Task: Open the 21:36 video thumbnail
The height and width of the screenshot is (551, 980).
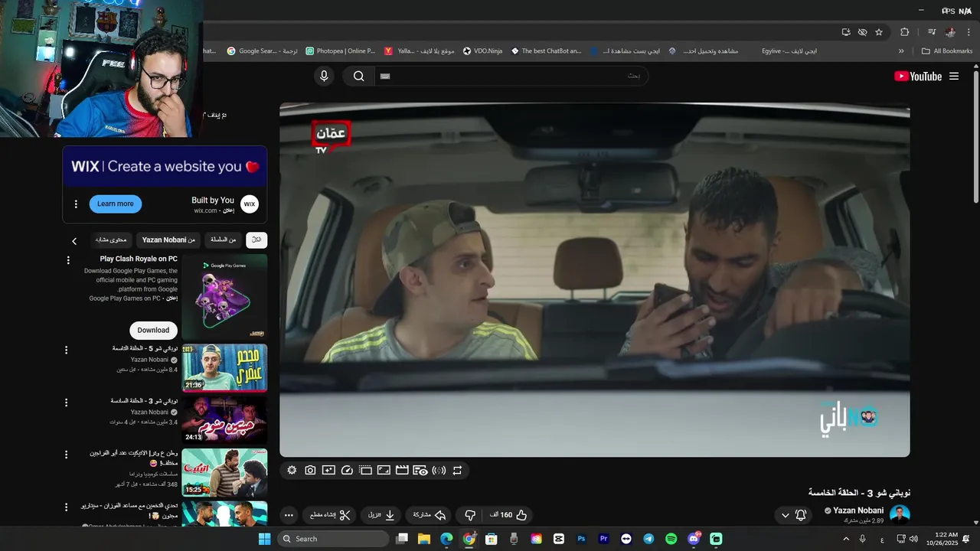Action: 224,367
